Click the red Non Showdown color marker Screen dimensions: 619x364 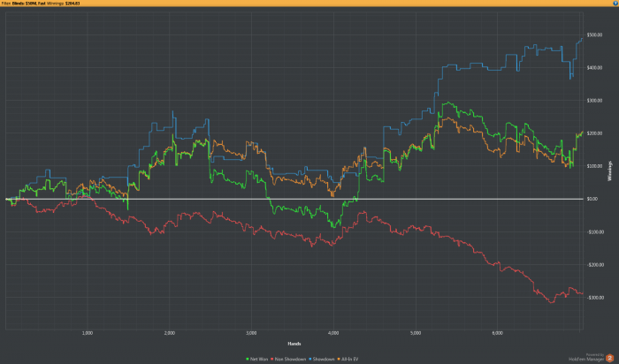[x=272, y=360]
